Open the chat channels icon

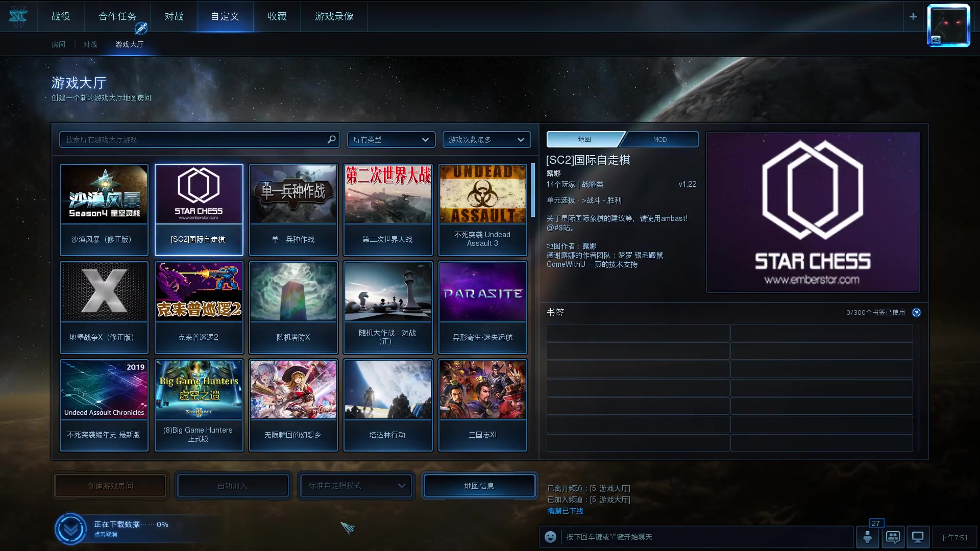click(x=893, y=537)
